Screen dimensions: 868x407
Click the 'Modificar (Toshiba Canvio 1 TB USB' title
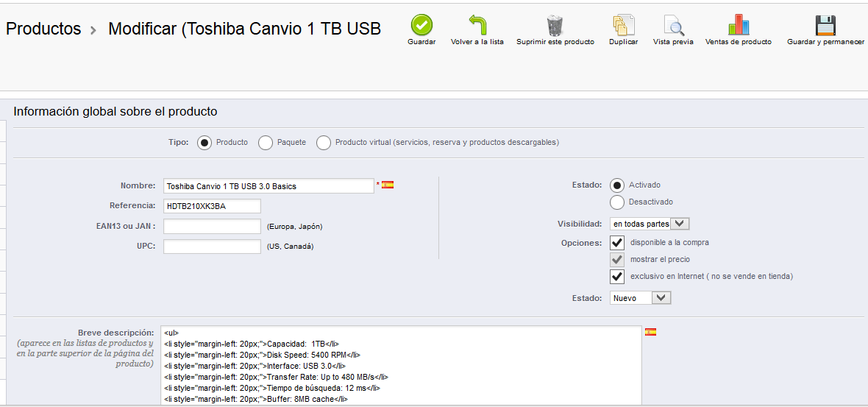(x=245, y=29)
